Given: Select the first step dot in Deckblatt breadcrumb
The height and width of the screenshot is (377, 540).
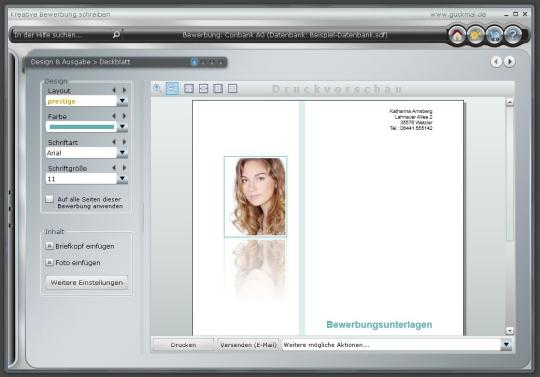Looking at the screenshot, I should pos(194,62).
